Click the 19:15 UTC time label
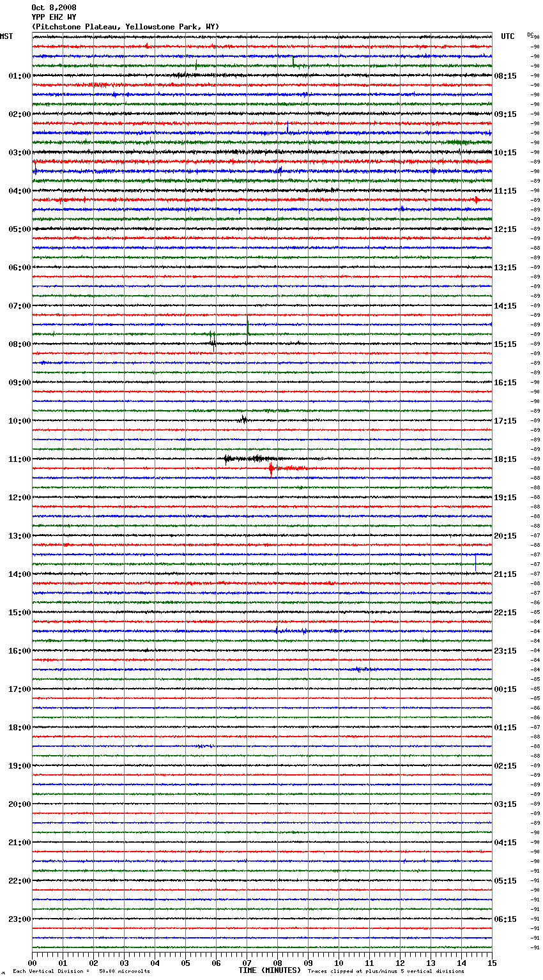Screen dimensions: 543x980 click(x=505, y=498)
